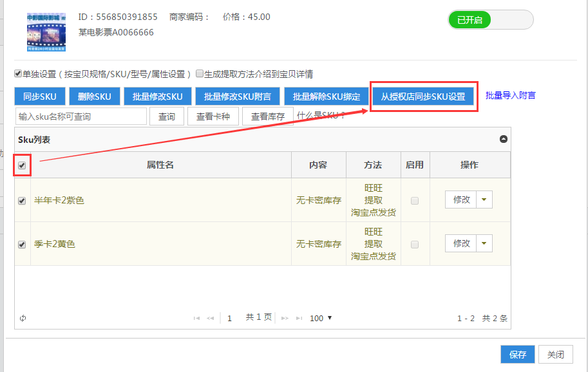Click the 批量导入附言 link
Image resolution: width=588 pixels, height=372 pixels.
coord(510,95)
